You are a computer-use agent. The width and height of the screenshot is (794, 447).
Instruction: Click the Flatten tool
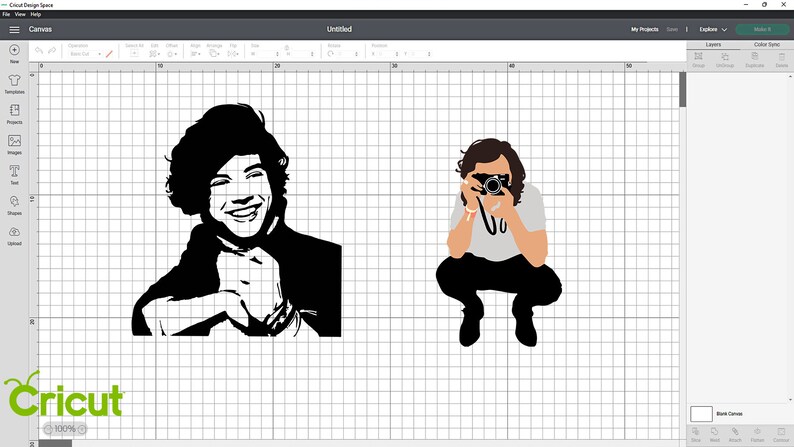coord(757,434)
